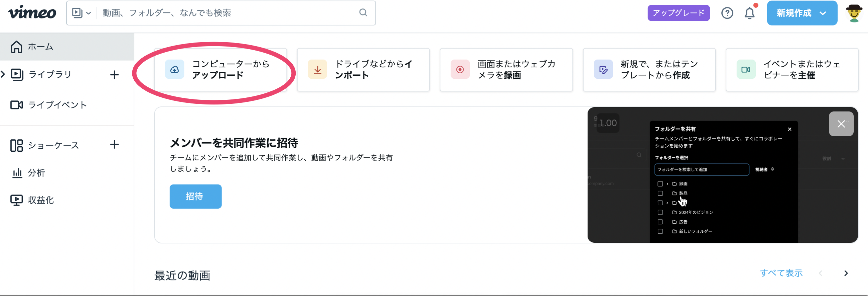Viewport: 868px width, 296px height.
Task: Open the help question mark icon
Action: pos(727,13)
